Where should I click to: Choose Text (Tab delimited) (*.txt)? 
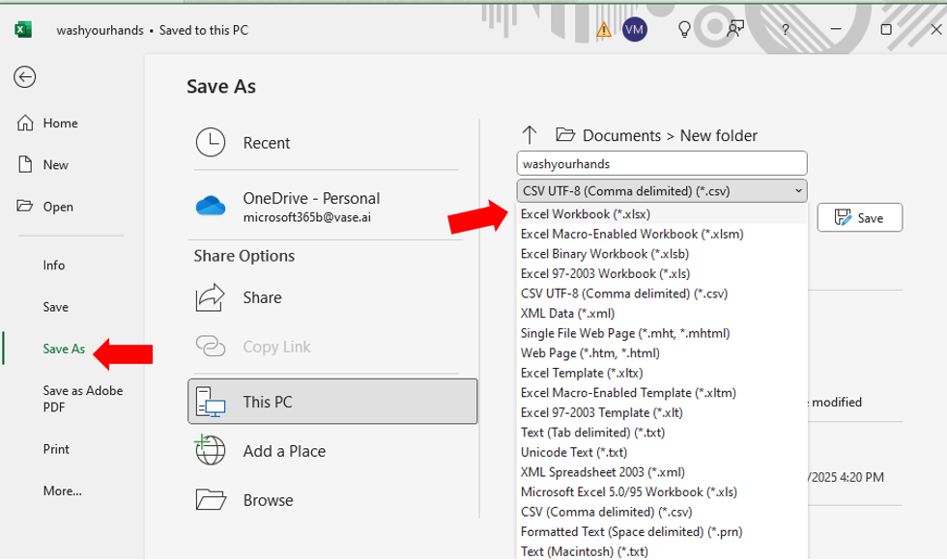(x=662, y=433)
